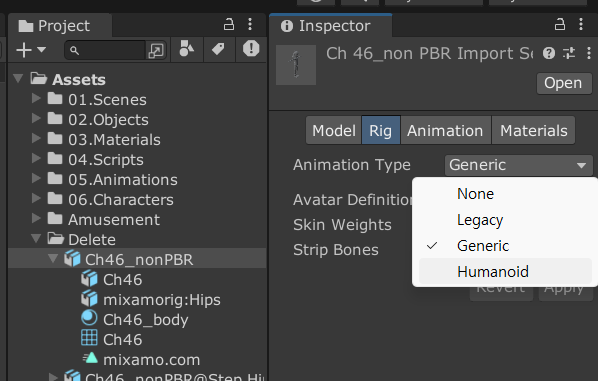This screenshot has height=381, width=598.
Task: Click the mixamo.com animation clip icon
Action: 90,358
